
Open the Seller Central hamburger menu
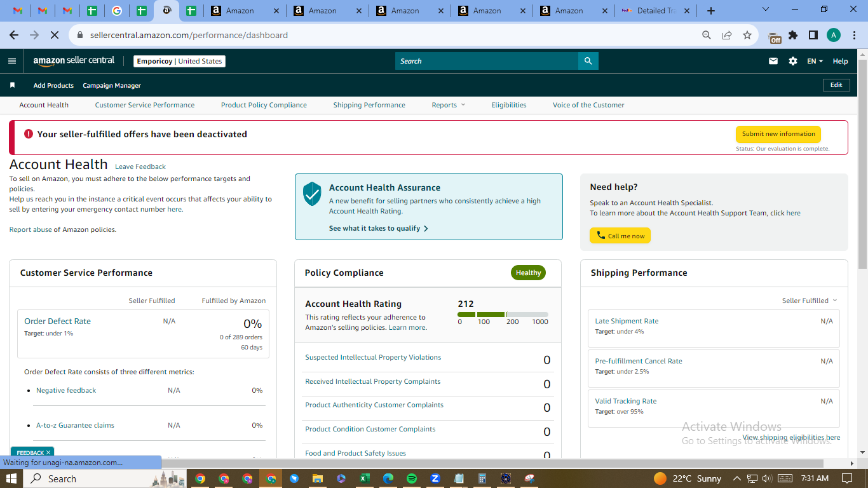tap(12, 61)
